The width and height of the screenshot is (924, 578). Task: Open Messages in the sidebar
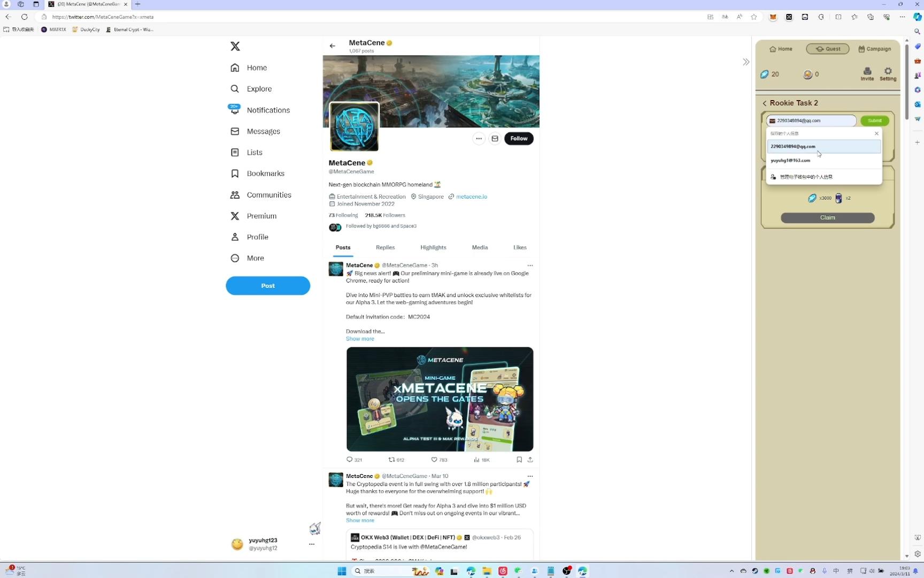(x=255, y=131)
